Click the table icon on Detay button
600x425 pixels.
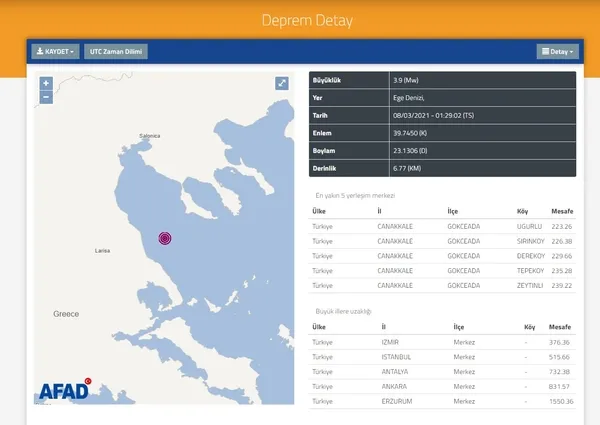click(546, 51)
